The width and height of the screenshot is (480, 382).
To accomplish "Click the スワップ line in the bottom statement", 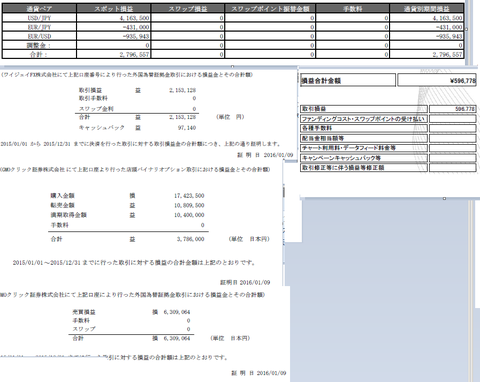I will [x=84, y=329].
